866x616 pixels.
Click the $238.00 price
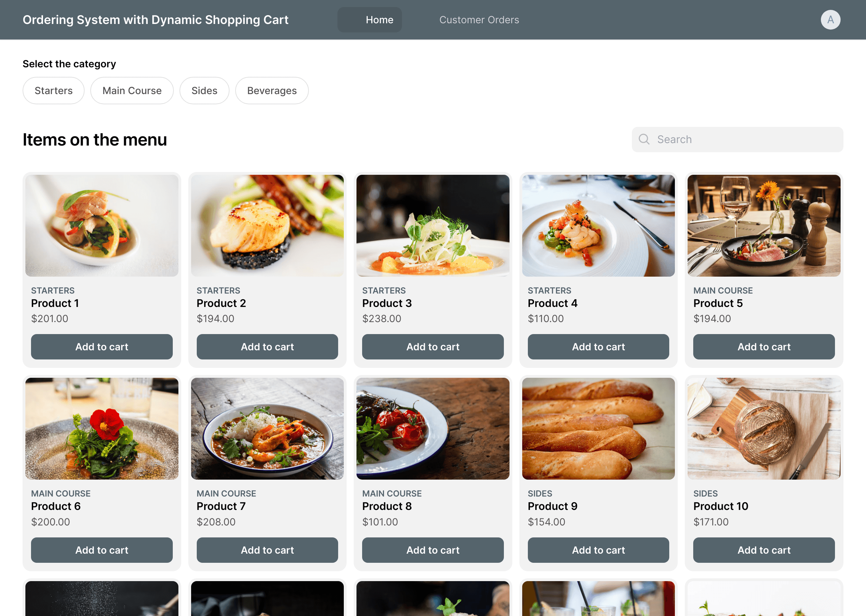point(382,319)
